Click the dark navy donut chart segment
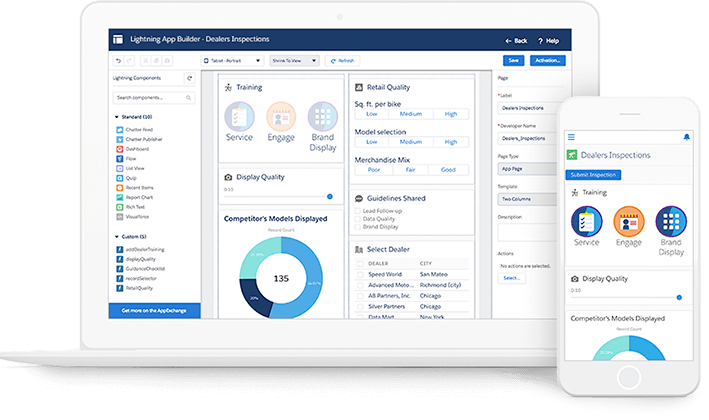 click(x=255, y=297)
